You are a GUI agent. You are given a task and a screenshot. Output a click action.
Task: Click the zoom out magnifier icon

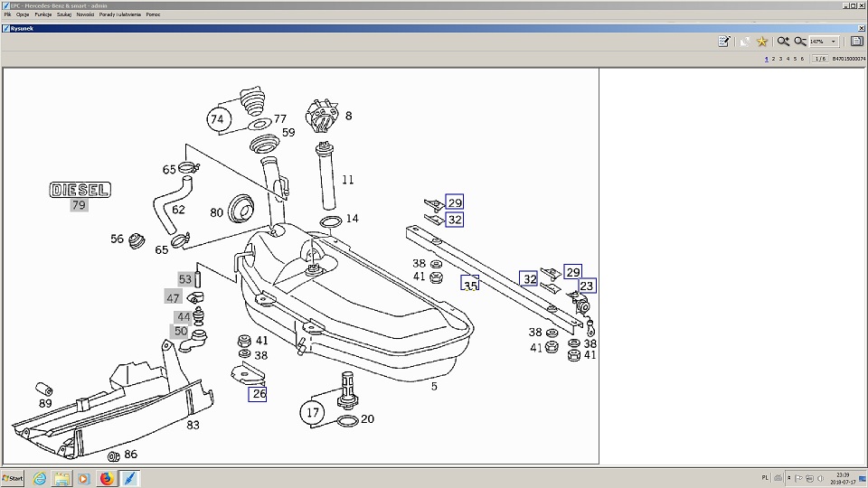click(x=800, y=42)
